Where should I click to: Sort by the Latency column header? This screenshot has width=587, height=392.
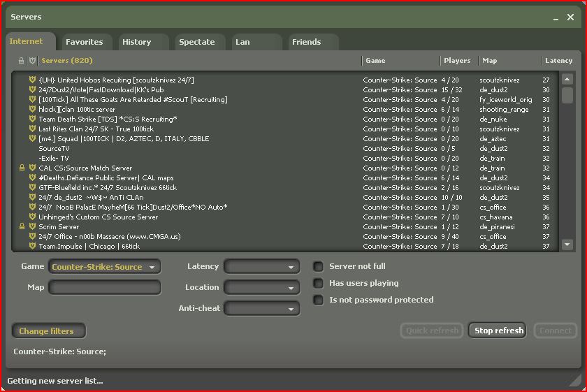click(x=558, y=61)
